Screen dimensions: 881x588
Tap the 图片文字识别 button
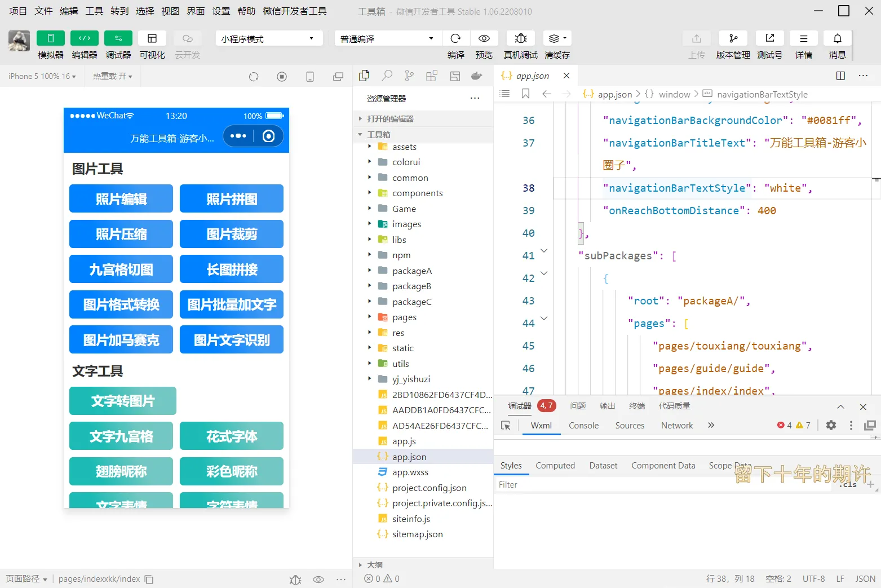(x=232, y=339)
